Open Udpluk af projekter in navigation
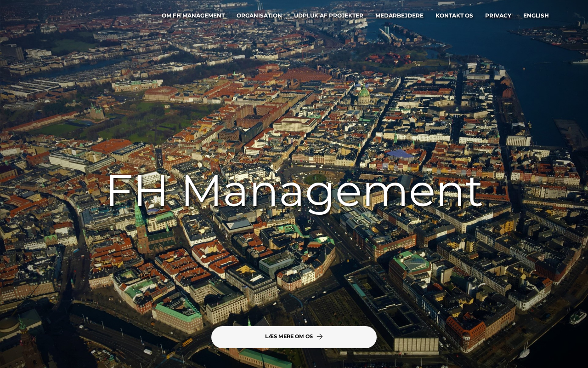 pyautogui.click(x=328, y=16)
